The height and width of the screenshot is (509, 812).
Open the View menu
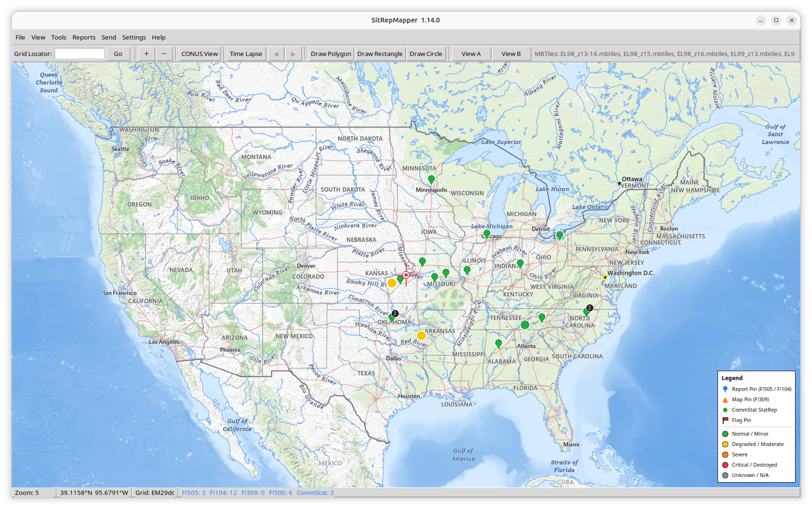tap(38, 37)
